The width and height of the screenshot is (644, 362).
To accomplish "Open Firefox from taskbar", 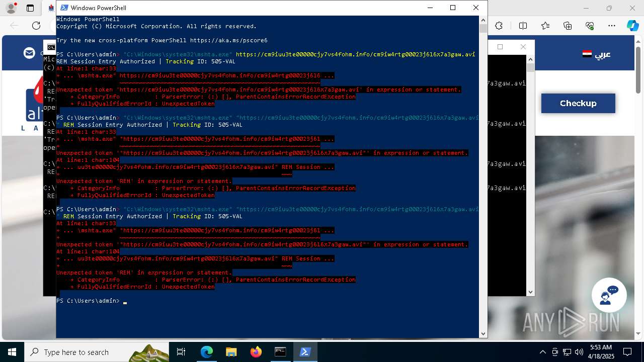I will [x=256, y=352].
